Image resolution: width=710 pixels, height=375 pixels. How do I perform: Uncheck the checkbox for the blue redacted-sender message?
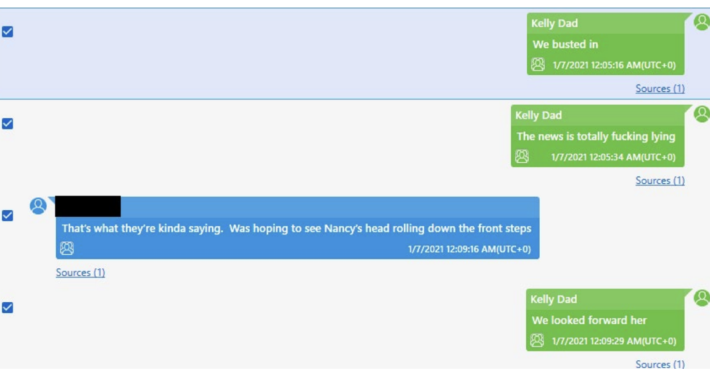(7, 216)
